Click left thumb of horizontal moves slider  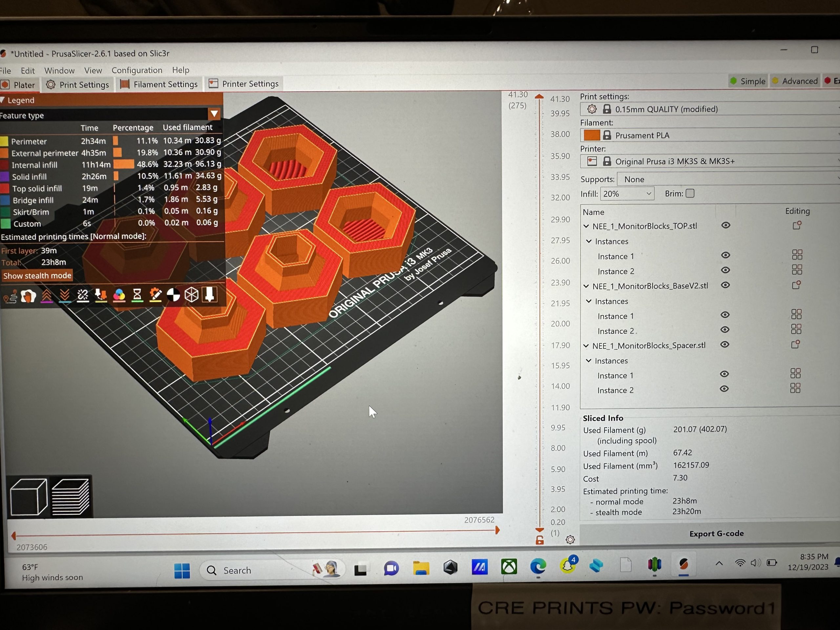14,535
